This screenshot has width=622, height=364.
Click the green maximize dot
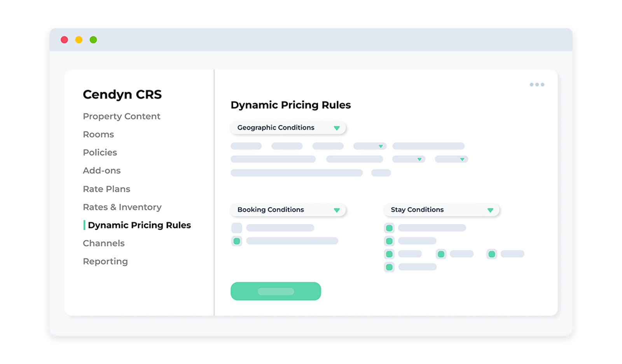tap(93, 40)
